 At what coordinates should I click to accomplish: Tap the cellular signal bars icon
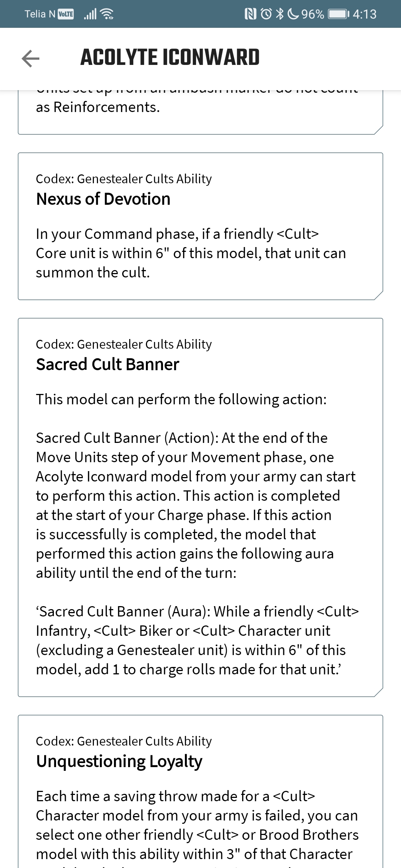(90, 14)
